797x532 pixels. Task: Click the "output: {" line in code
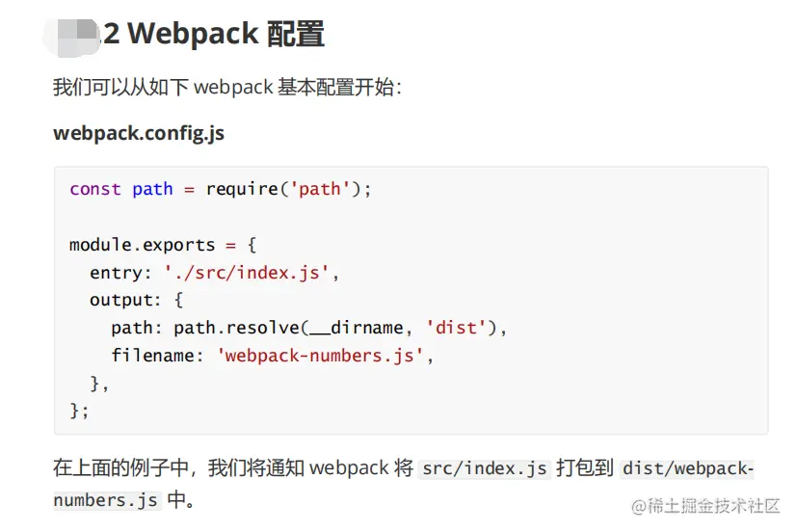[136, 300]
